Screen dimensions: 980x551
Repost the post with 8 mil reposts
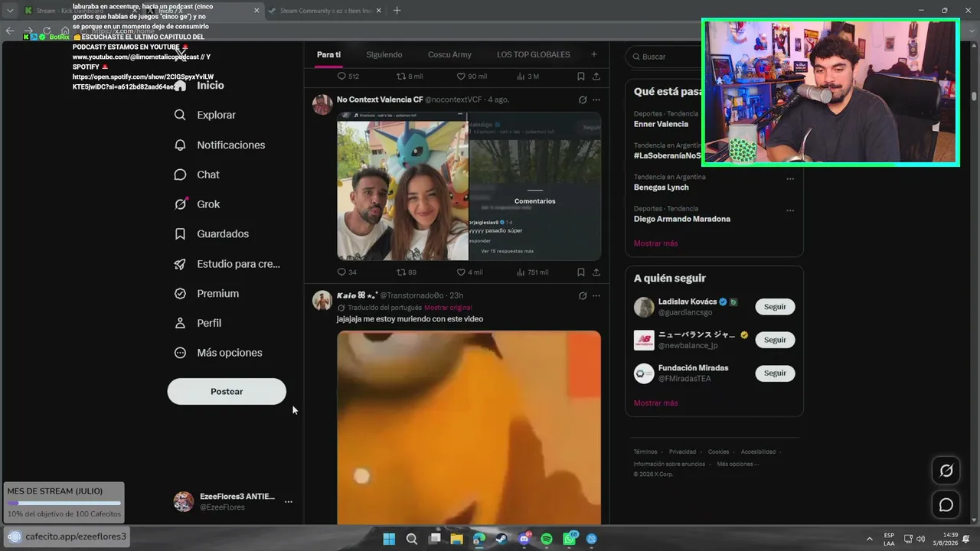click(409, 77)
